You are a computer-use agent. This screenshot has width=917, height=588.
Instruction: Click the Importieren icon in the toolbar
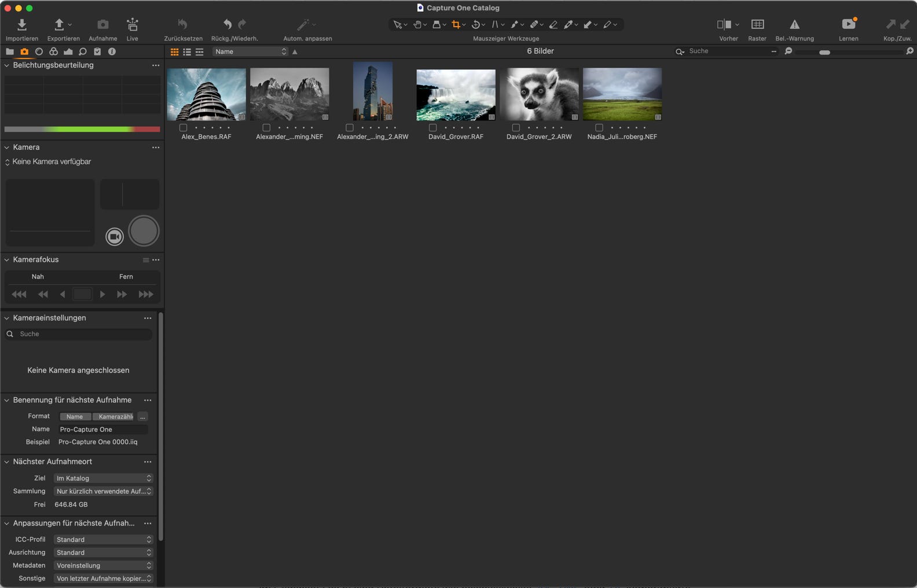click(x=21, y=25)
